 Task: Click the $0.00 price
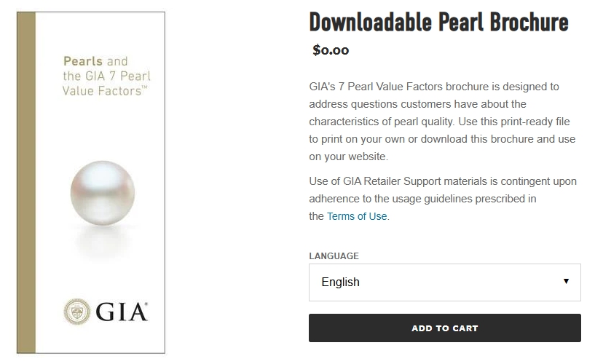(331, 50)
